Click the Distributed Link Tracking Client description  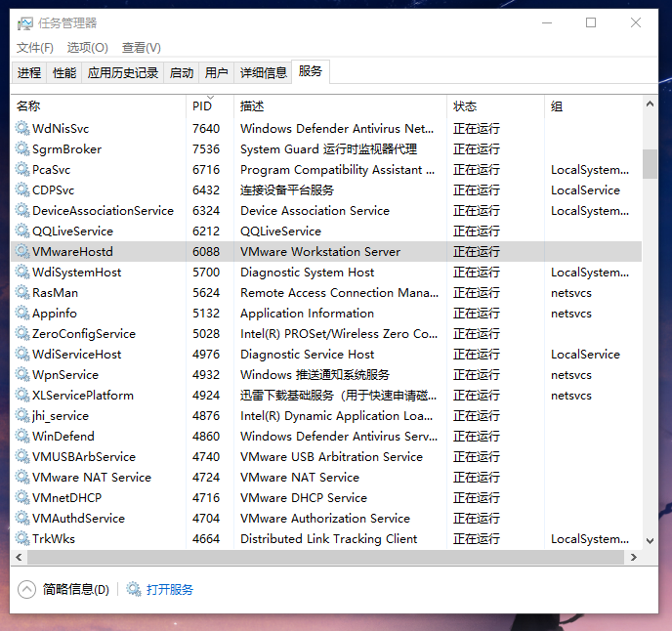point(329,539)
